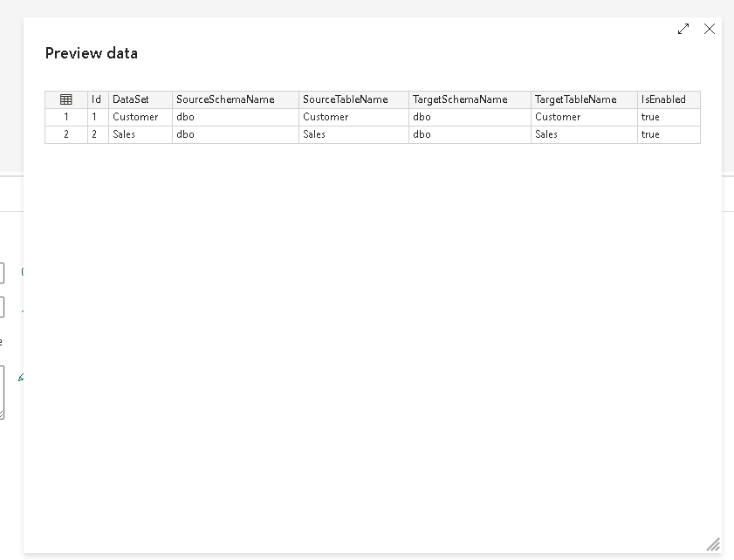Click the SourceSchemaName column header
This screenshot has width=734, height=560.
tap(225, 99)
